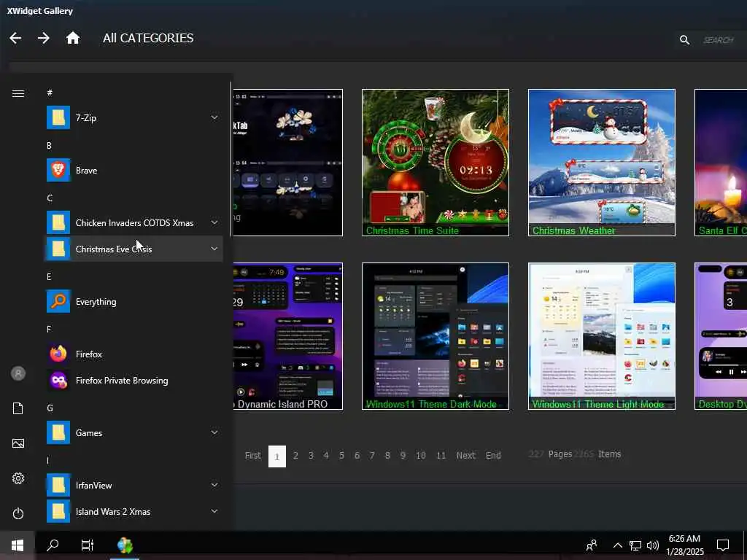The width and height of the screenshot is (747, 560).
Task: Open Pictures from Start sidebar
Action: (18, 443)
